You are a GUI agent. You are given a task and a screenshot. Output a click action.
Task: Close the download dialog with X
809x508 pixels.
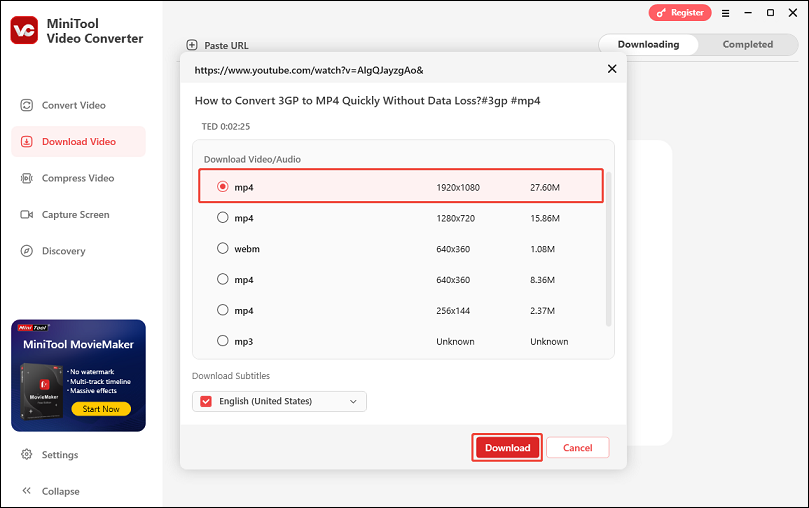point(612,69)
